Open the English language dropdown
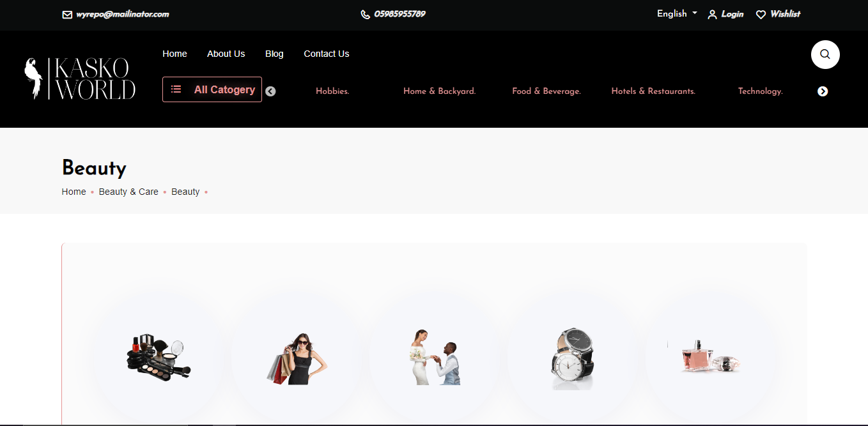 click(x=676, y=13)
